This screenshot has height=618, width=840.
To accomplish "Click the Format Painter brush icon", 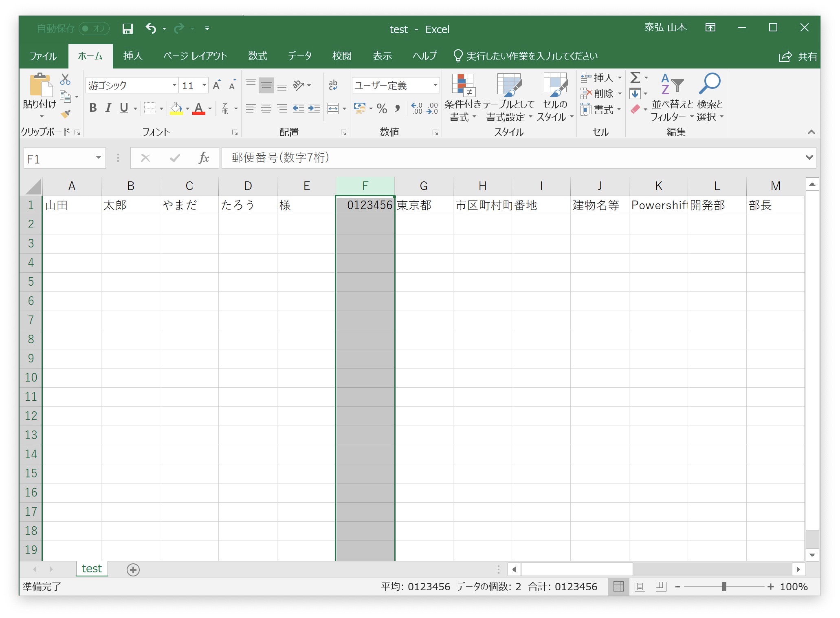I will pos(66,114).
